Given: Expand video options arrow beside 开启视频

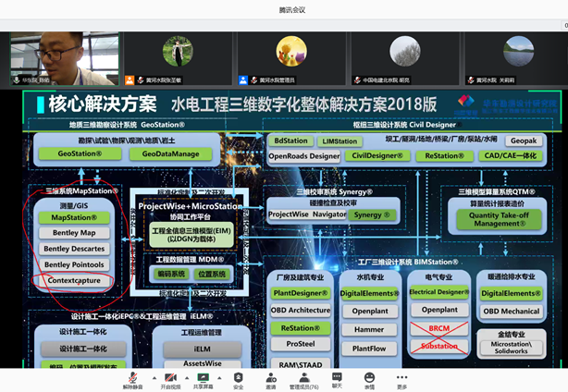Looking at the screenshot, I should click(187, 375).
